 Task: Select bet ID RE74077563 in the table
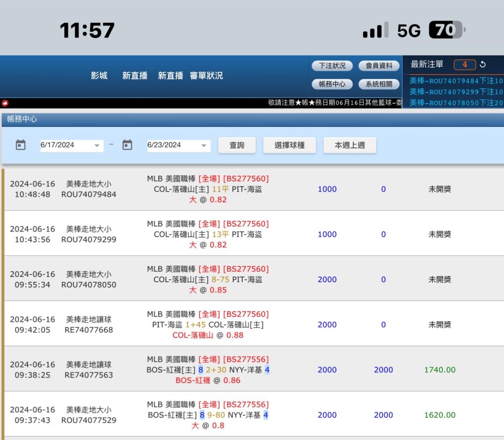(89, 375)
